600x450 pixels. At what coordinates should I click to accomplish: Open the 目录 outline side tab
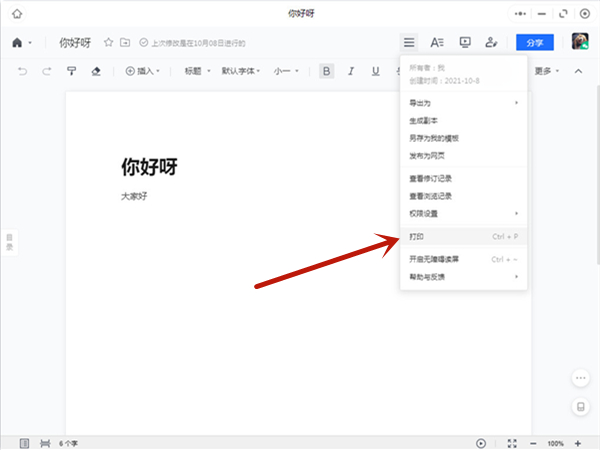10,242
